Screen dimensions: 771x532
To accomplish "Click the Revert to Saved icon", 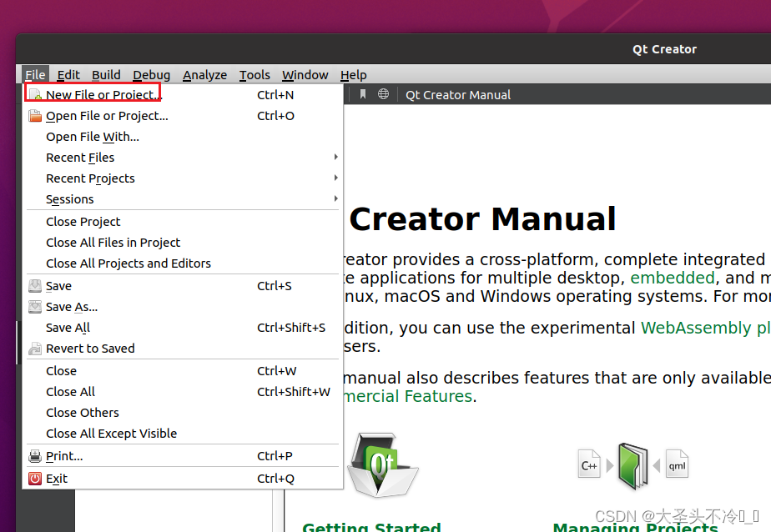I will click(x=35, y=349).
